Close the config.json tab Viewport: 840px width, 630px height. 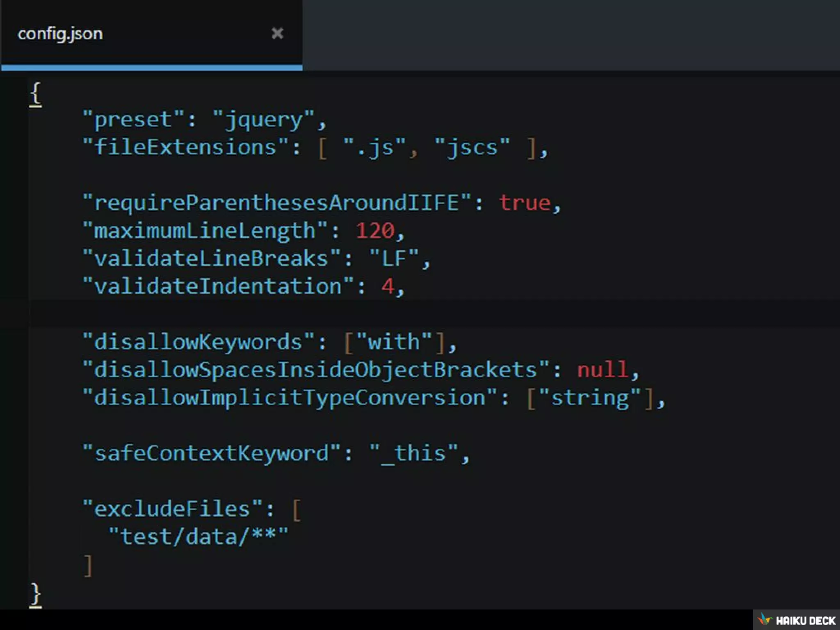[278, 33]
